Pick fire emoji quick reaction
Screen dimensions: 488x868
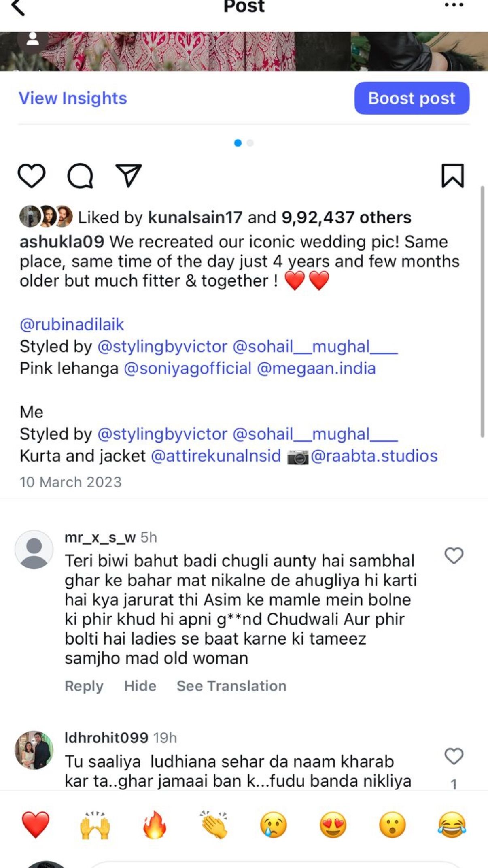155,824
